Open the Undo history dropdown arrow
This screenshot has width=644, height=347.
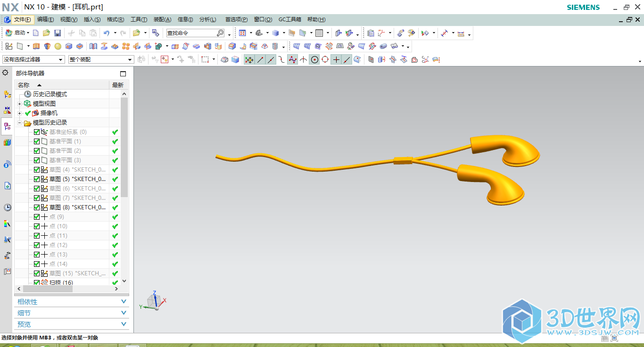tap(115, 33)
